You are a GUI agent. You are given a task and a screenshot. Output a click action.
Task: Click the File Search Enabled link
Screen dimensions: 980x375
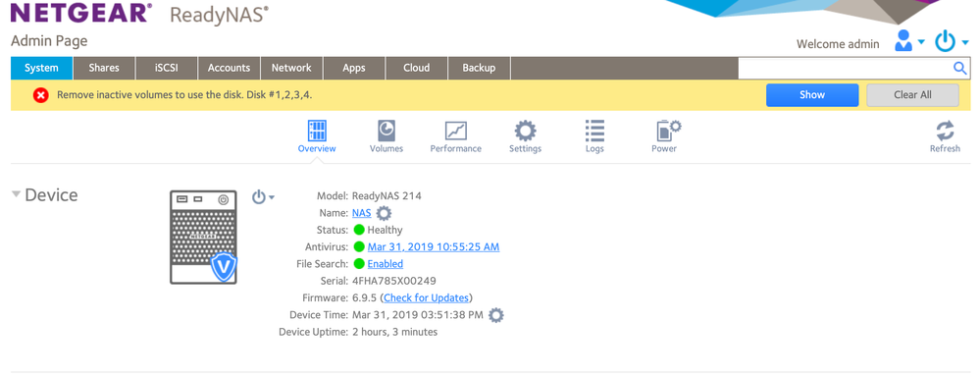click(x=385, y=264)
